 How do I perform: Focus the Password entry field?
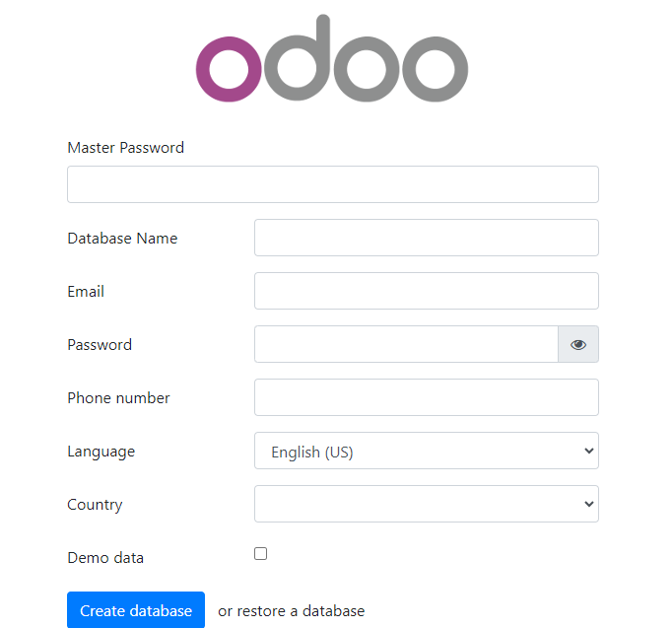click(406, 344)
